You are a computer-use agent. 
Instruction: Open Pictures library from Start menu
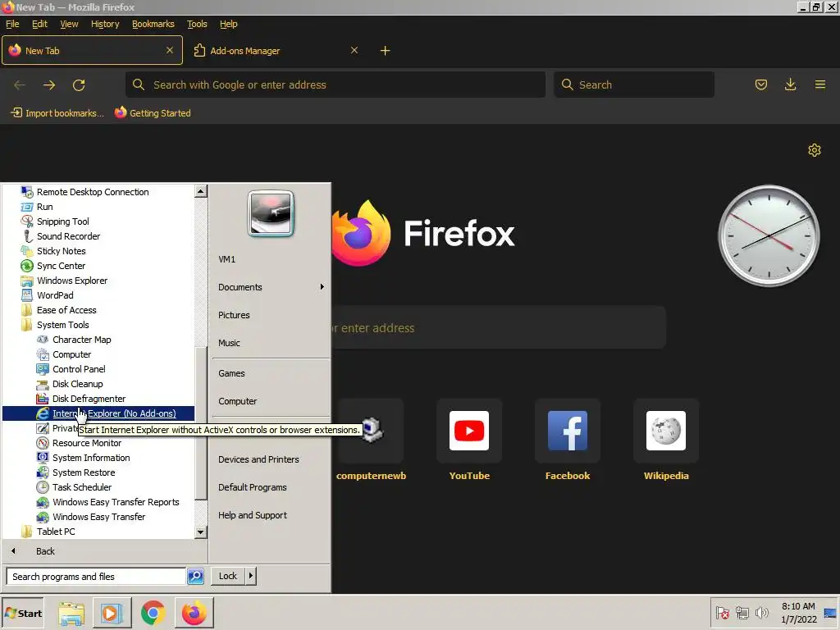(234, 315)
